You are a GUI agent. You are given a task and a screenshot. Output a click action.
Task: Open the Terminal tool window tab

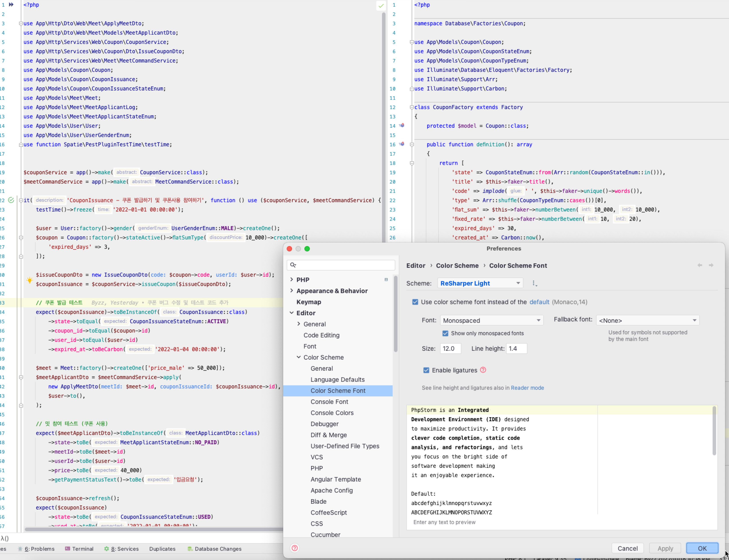79,549
